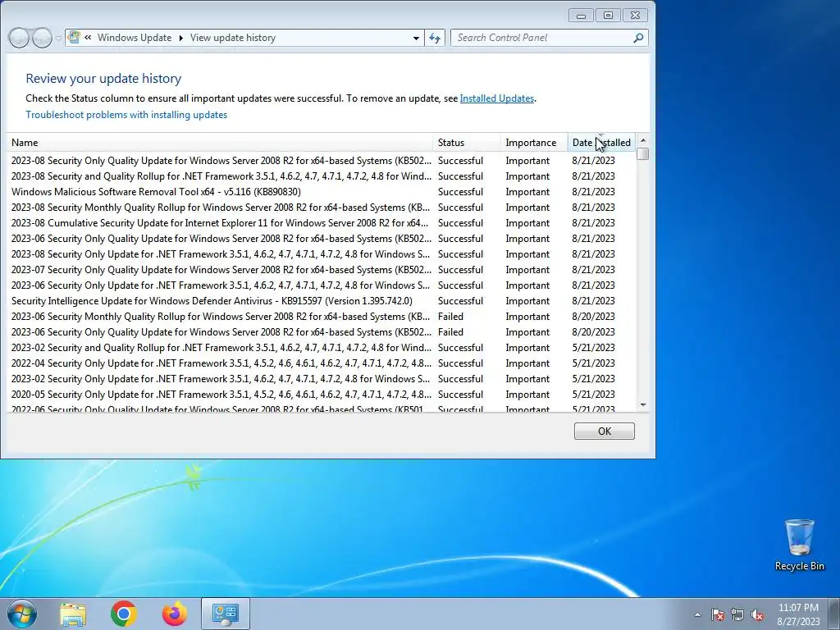Image resolution: width=840 pixels, height=630 pixels.
Task: Click the Back navigation arrow button
Action: pos(19,38)
